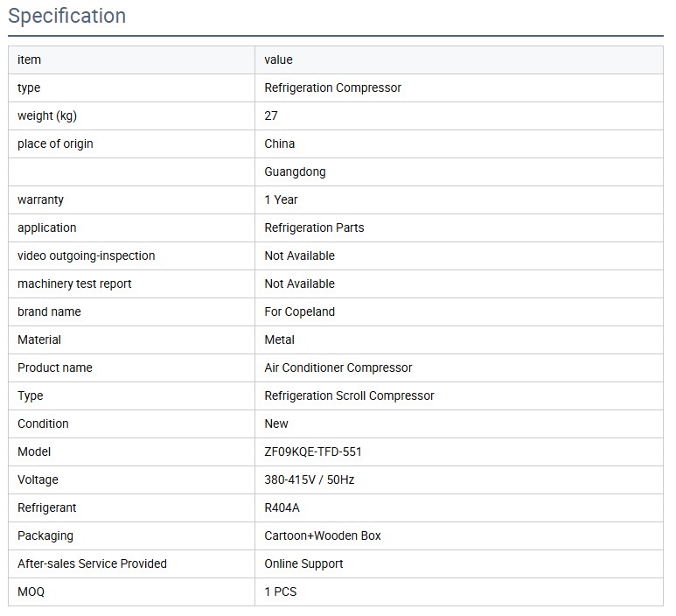Select the China origin value
This screenshot has width=676, height=616.
pos(279,143)
